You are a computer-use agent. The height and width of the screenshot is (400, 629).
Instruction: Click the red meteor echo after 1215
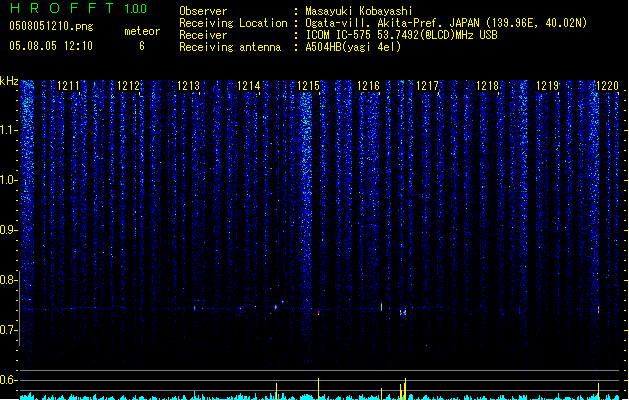pos(319,312)
